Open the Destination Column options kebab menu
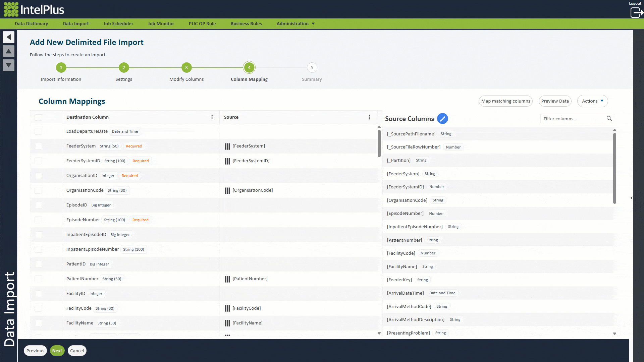Screen dimensions: 644x362 [x=212, y=117]
